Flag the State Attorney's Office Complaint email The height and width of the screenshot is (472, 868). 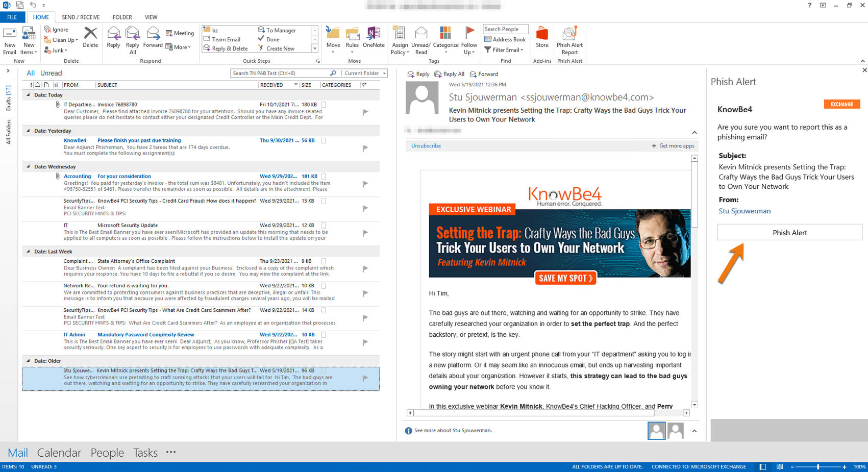[x=365, y=268]
